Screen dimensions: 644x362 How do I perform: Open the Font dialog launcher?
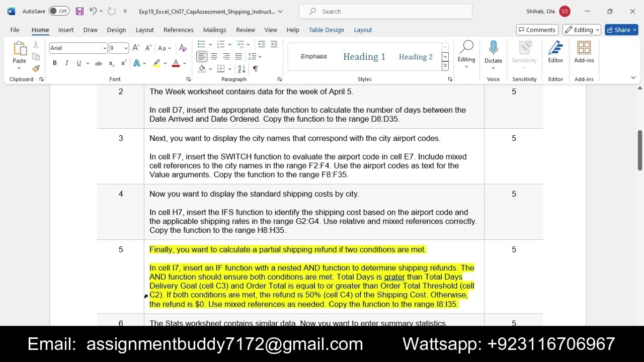(x=188, y=79)
